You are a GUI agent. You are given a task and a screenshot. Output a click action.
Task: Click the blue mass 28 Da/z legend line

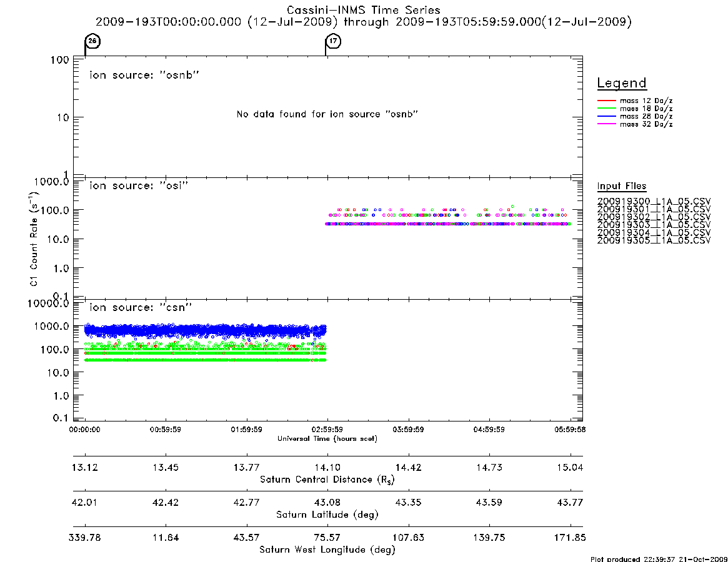point(606,116)
